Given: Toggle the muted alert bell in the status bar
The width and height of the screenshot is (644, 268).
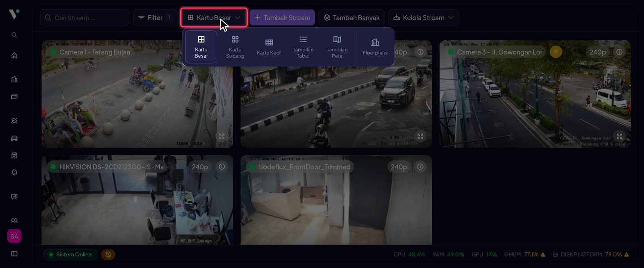Looking at the screenshot, I should 108,255.
